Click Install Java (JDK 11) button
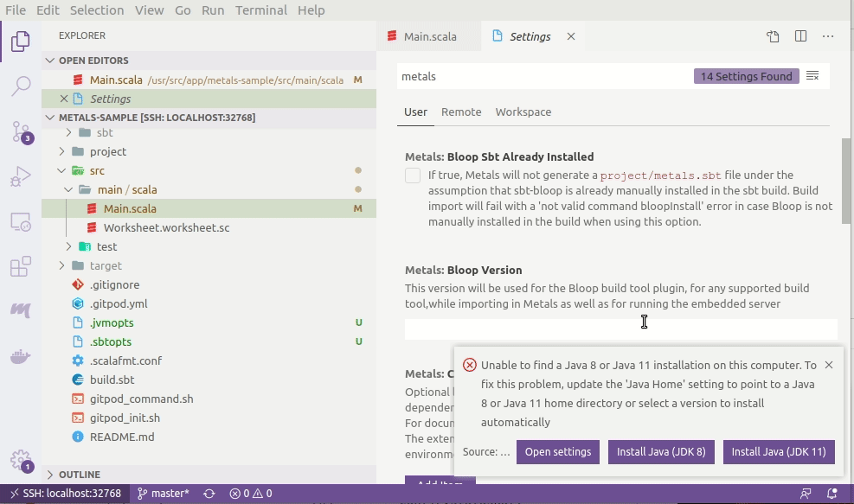The height and width of the screenshot is (504, 854). click(x=779, y=452)
